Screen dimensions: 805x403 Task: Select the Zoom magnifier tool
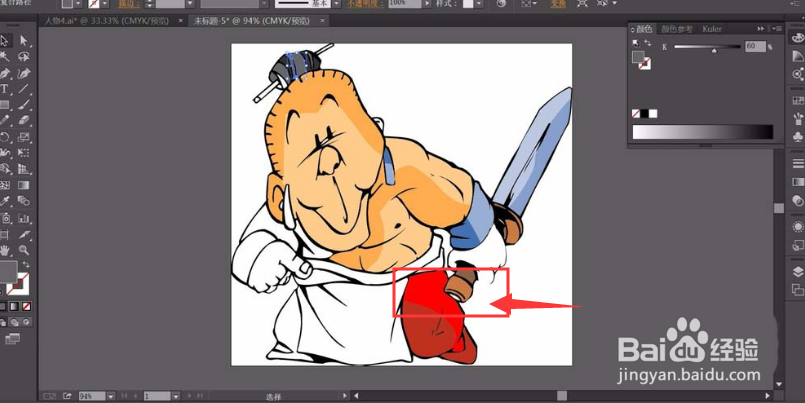(24, 251)
